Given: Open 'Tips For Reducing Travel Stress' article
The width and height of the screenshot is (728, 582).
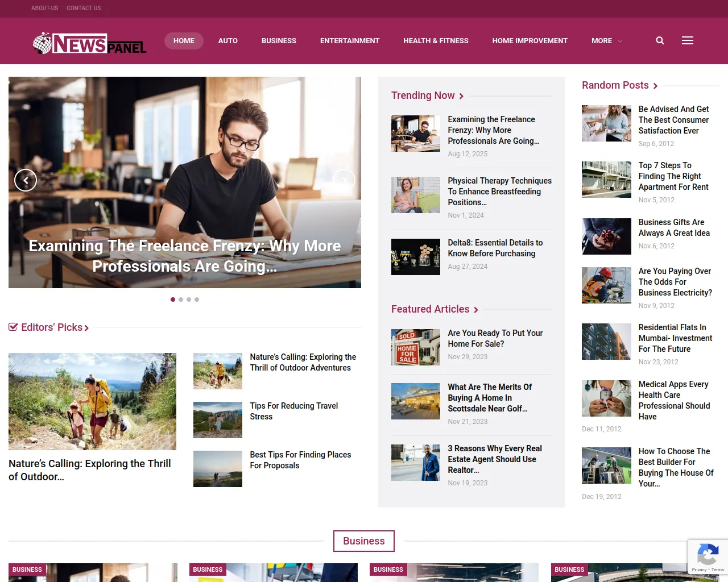Looking at the screenshot, I should pyautogui.click(x=294, y=411).
